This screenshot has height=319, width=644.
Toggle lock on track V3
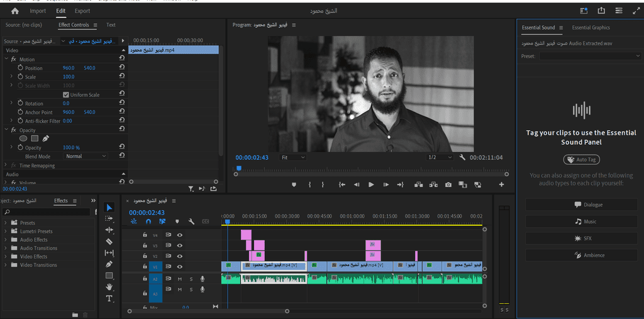[145, 245]
